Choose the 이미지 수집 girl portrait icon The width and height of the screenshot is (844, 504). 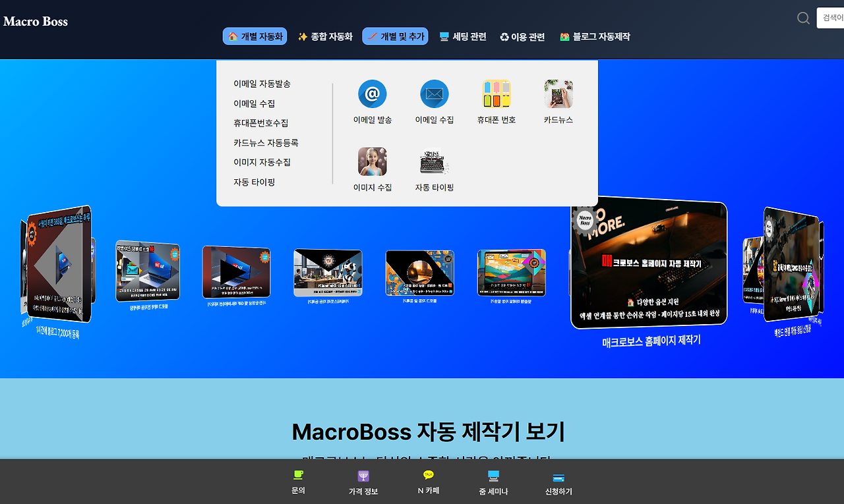[373, 161]
